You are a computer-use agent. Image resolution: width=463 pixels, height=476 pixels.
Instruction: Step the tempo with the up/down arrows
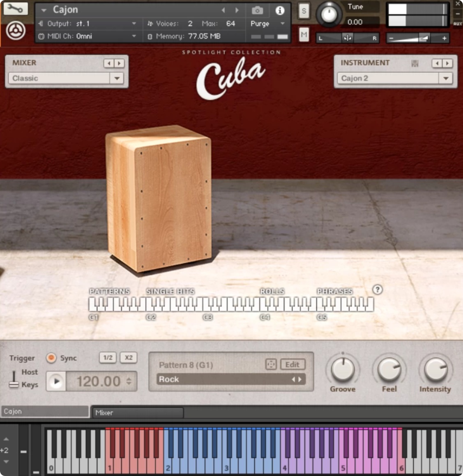pyautogui.click(x=129, y=381)
